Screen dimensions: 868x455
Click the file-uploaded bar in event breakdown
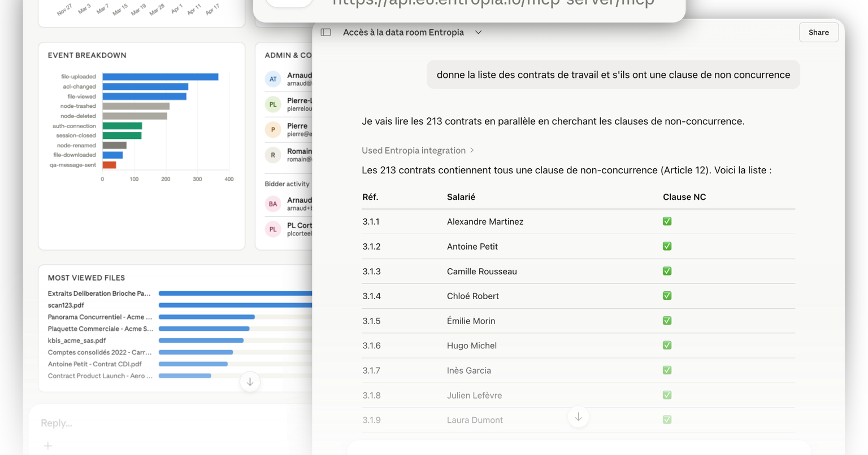pyautogui.click(x=160, y=77)
